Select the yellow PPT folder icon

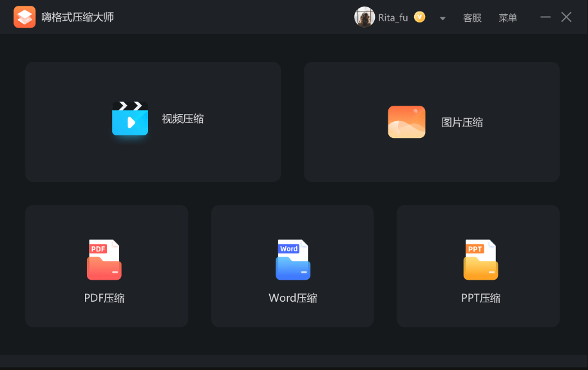[480, 260]
